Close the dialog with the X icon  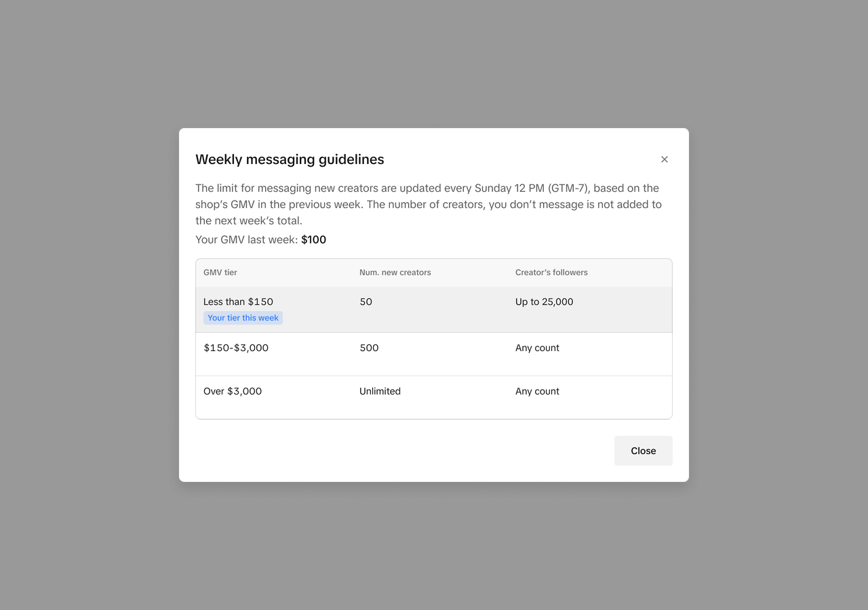[665, 159]
